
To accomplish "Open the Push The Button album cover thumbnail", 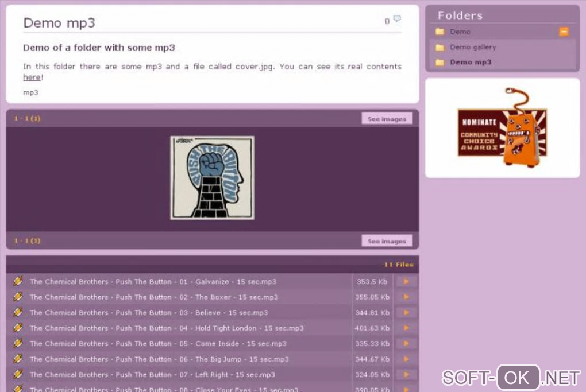I will pyautogui.click(x=212, y=178).
